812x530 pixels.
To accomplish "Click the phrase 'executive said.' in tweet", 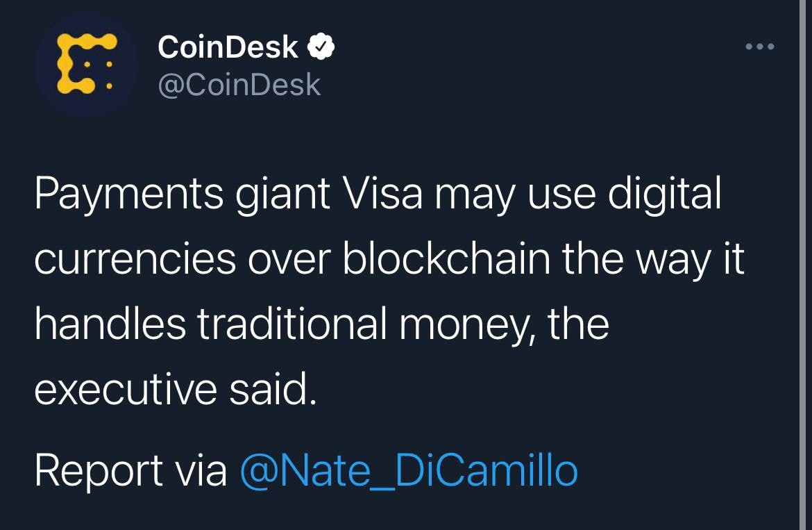I will point(176,390).
